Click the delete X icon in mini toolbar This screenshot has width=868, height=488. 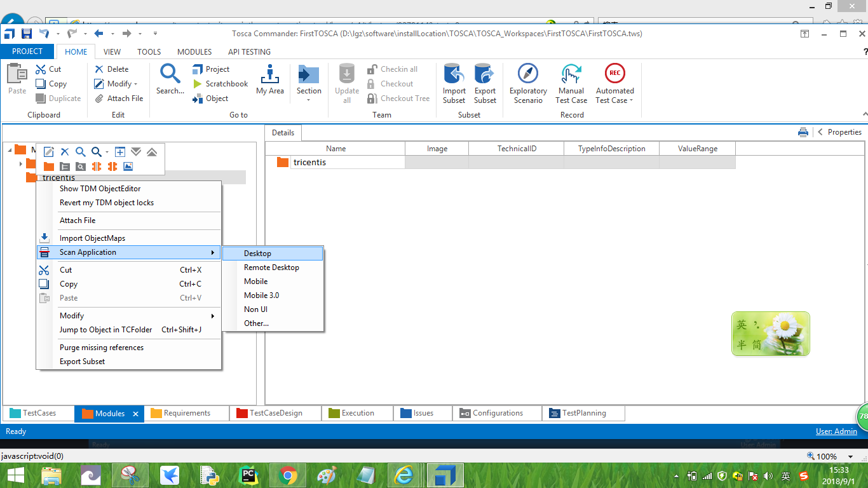pos(65,152)
